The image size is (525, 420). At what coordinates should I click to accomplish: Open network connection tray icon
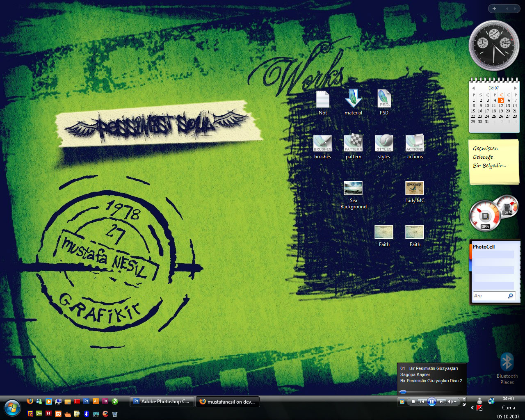[x=491, y=401]
